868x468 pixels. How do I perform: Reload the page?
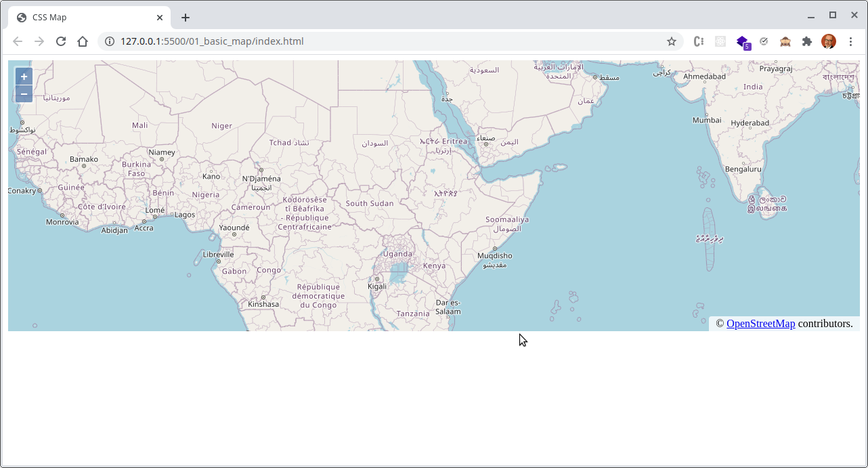(x=61, y=41)
